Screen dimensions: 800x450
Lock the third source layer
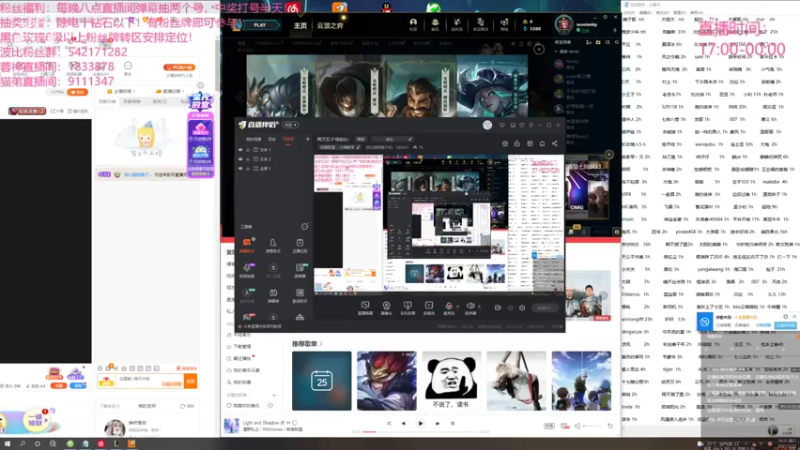(x=248, y=168)
